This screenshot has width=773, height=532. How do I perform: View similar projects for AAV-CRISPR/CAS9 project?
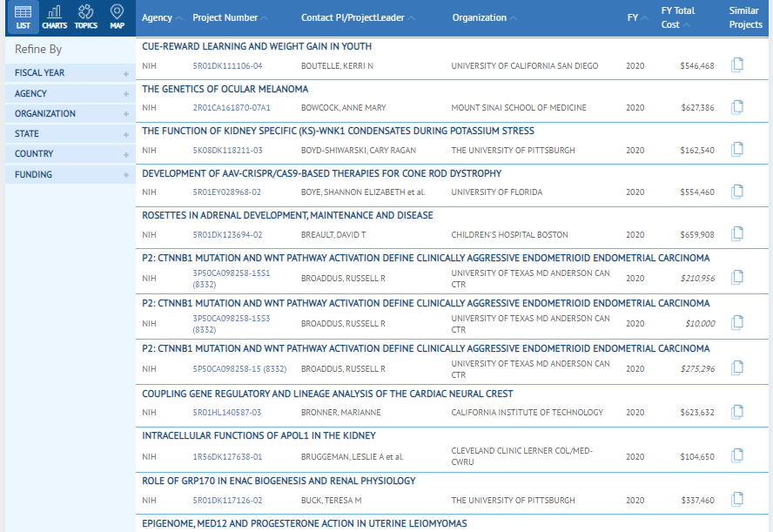(x=737, y=192)
